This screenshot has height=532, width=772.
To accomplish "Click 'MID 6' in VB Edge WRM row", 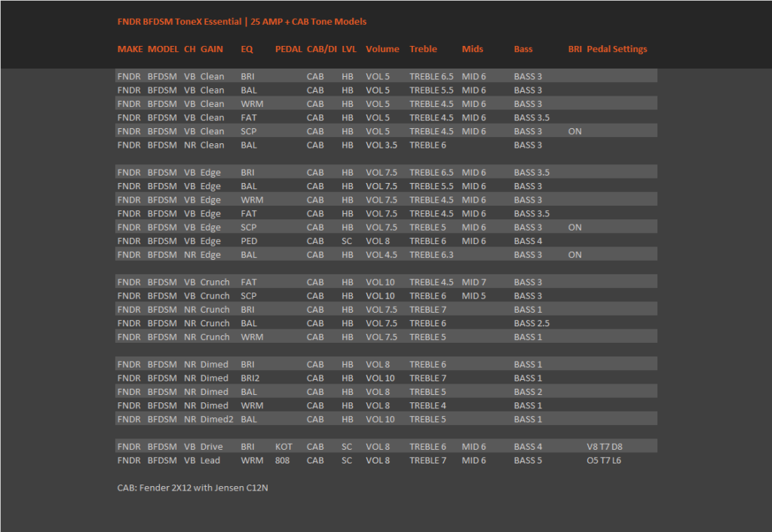I will [x=473, y=200].
